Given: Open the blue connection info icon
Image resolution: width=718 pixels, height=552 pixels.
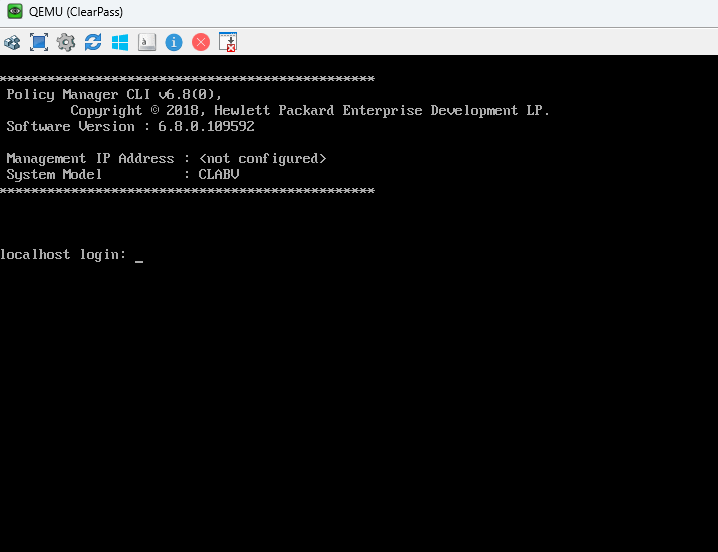Looking at the screenshot, I should (174, 43).
